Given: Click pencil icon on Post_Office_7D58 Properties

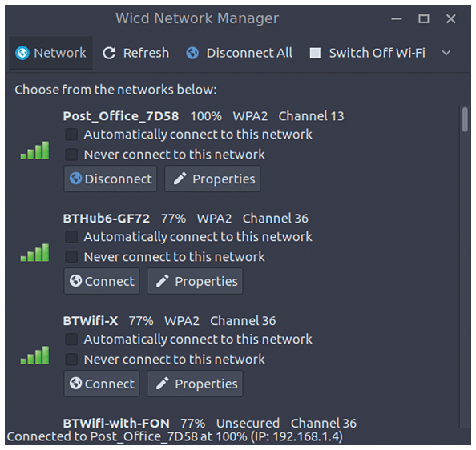Looking at the screenshot, I should click(180, 179).
